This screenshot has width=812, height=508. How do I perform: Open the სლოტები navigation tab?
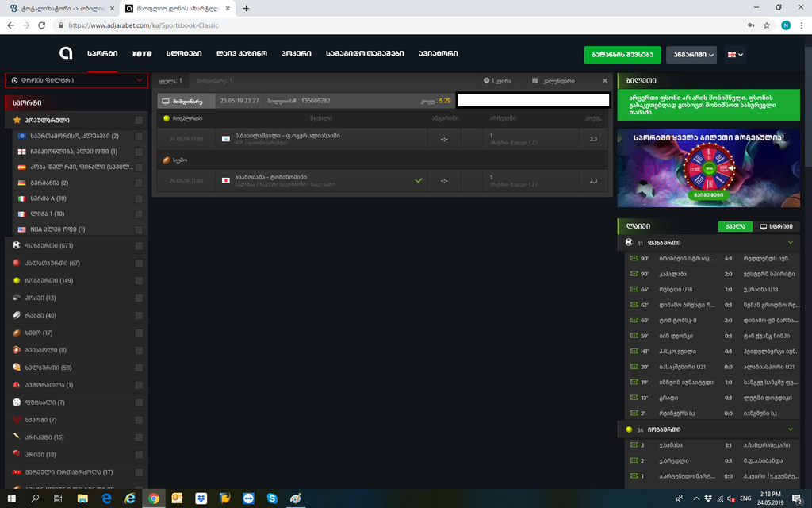184,53
